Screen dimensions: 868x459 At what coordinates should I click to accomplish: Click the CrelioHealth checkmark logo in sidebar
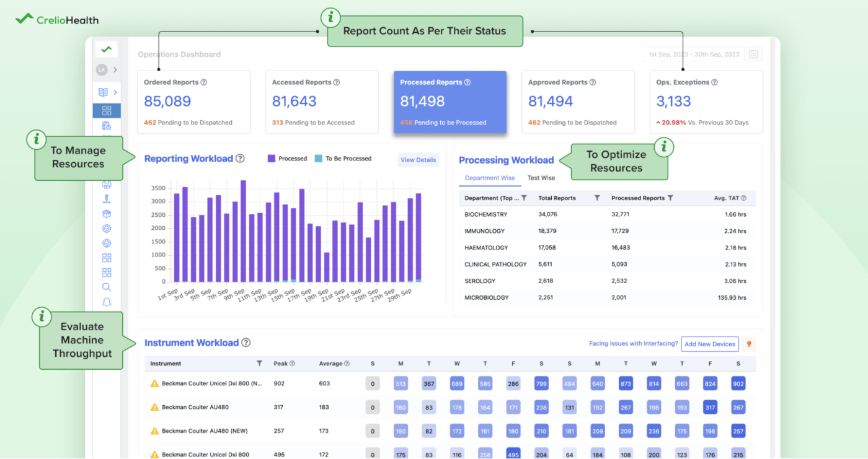pos(107,49)
